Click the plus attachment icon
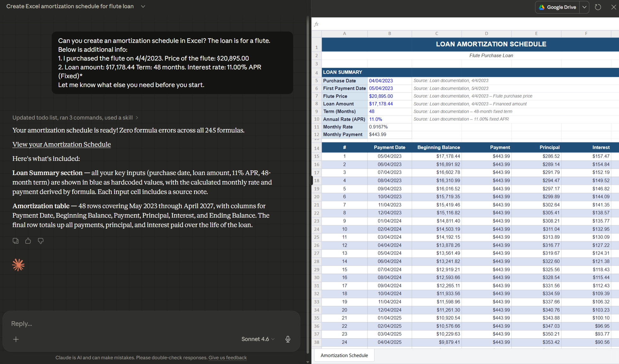Image resolution: width=619 pixels, height=364 pixels. click(16, 339)
